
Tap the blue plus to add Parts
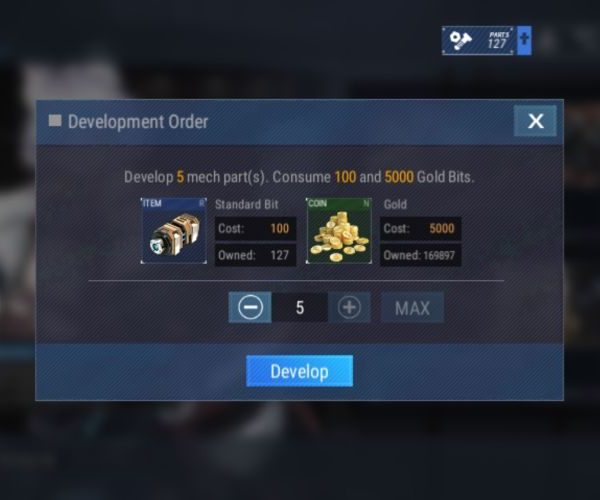[x=524, y=41]
